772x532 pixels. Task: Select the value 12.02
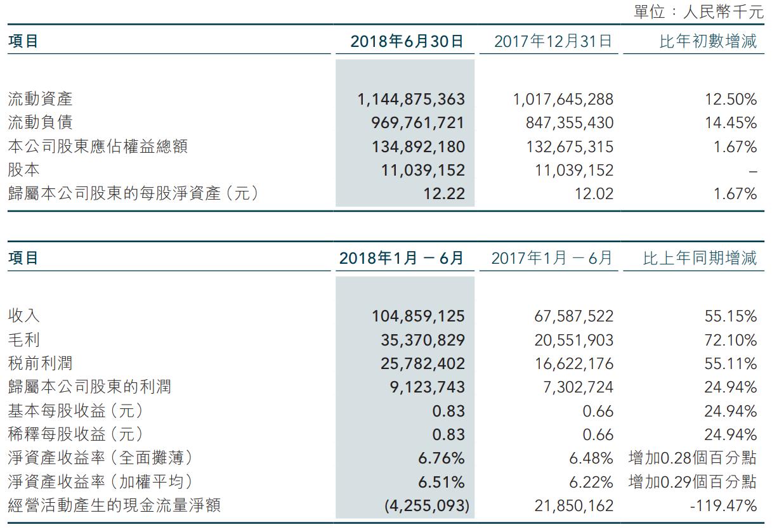point(594,194)
